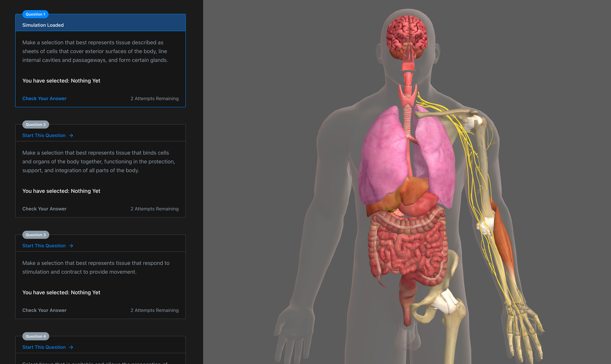The image size is (611, 364).
Task: Click the Question 1 badge
Action: pyautogui.click(x=35, y=14)
